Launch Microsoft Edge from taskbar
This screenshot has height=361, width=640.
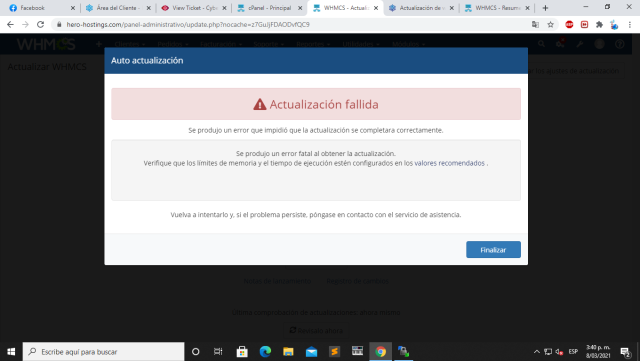coord(265,352)
